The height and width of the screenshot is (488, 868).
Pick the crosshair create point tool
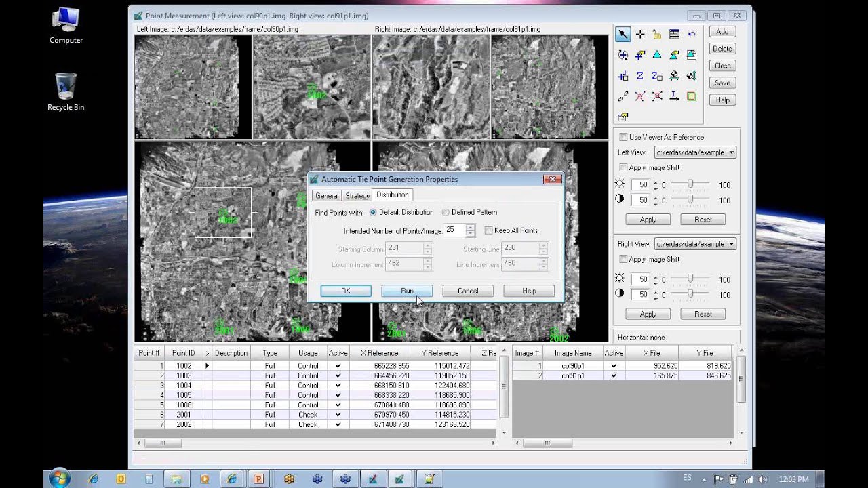(x=640, y=35)
